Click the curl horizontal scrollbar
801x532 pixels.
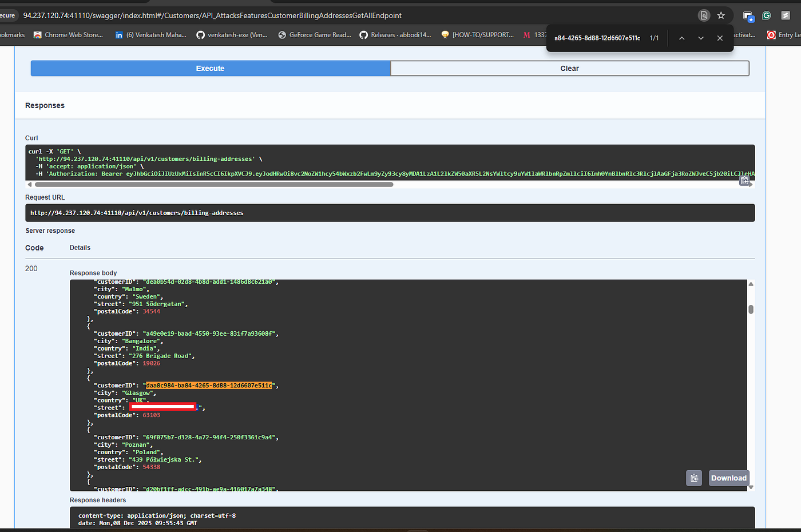point(214,185)
